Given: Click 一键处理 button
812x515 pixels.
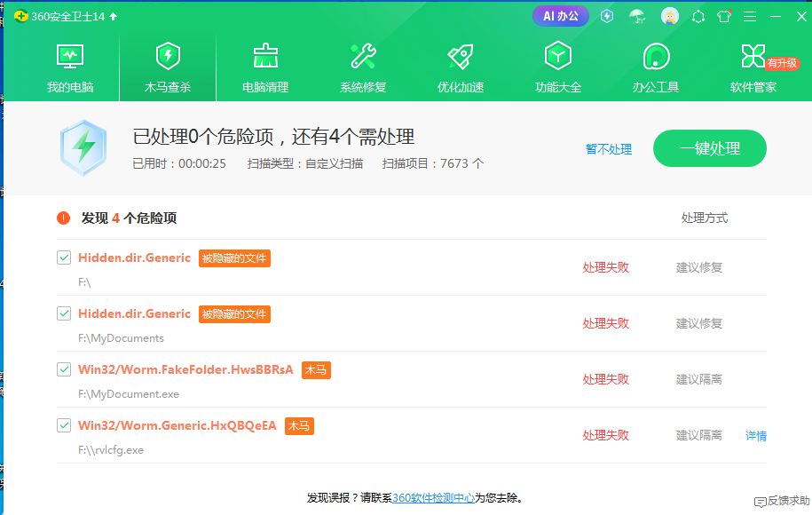Looking at the screenshot, I should click(709, 148).
